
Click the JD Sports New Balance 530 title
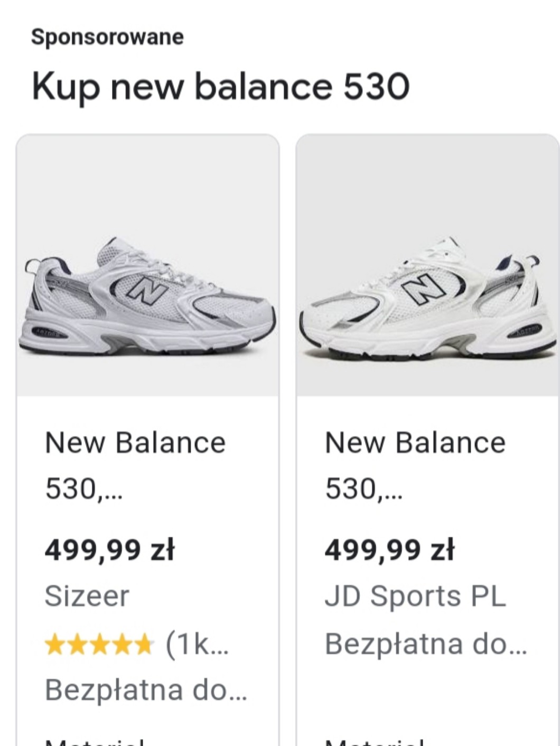pos(415,464)
